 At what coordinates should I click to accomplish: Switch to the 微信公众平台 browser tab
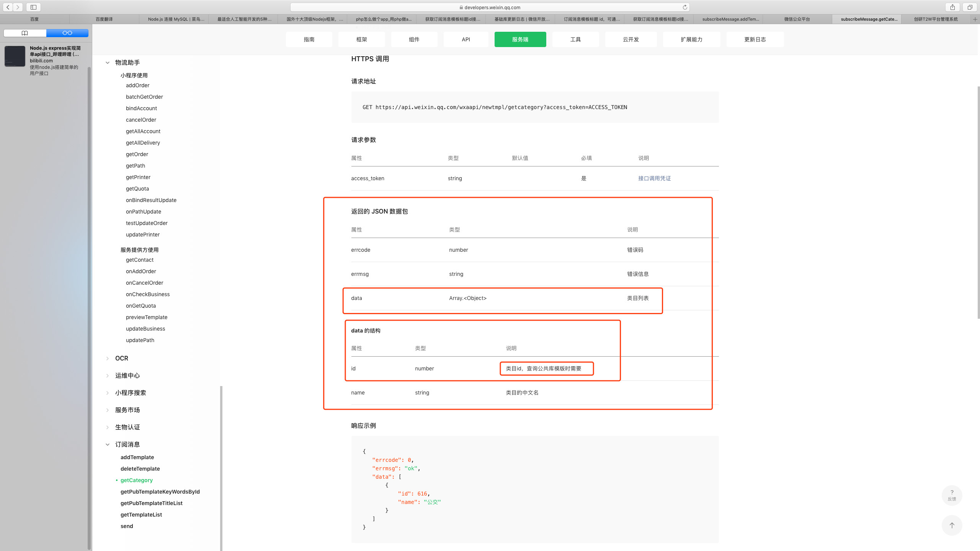coord(797,19)
